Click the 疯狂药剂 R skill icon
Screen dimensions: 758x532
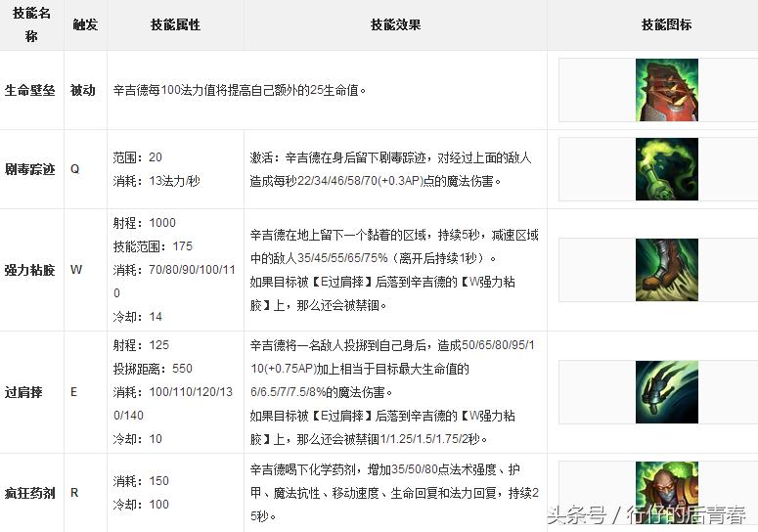pyautogui.click(x=666, y=492)
